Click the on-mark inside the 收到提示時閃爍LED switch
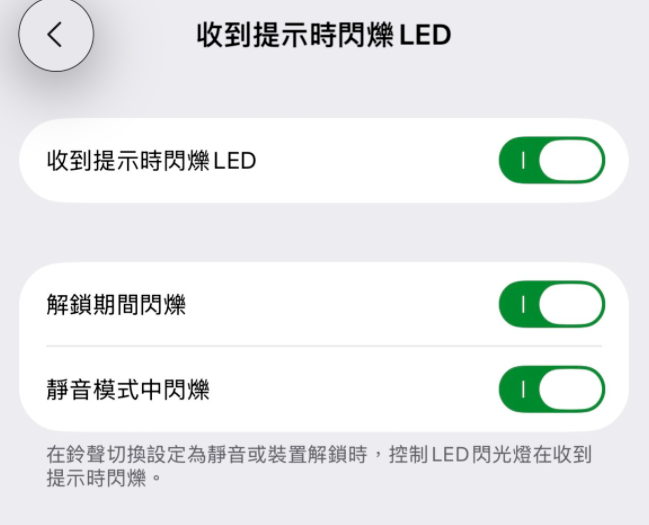 522,160
